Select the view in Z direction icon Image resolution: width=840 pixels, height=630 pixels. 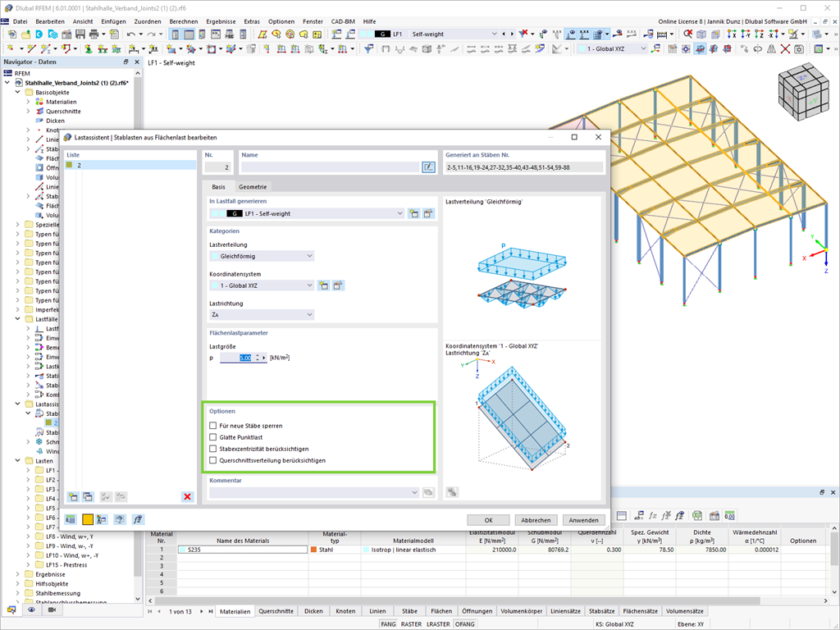(759, 34)
